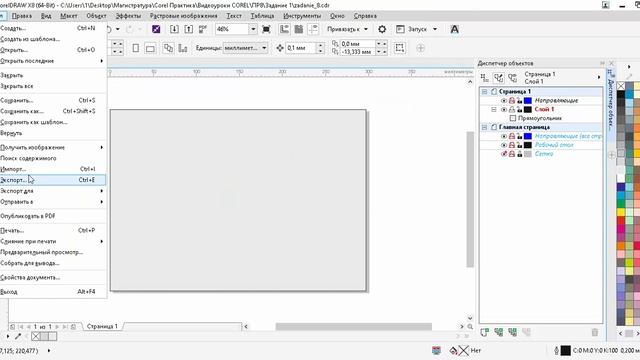Click the quick customize plus icon
This screenshot has height=360, width=640.
(x=420, y=48)
